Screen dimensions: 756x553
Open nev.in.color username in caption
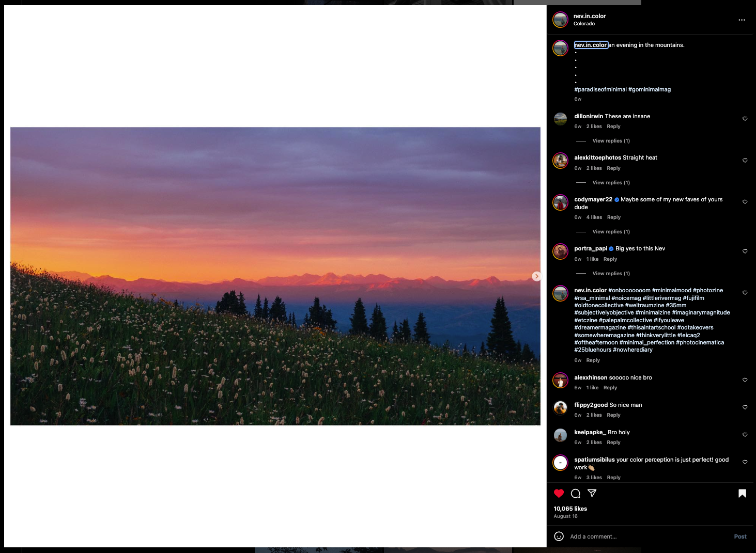(591, 45)
